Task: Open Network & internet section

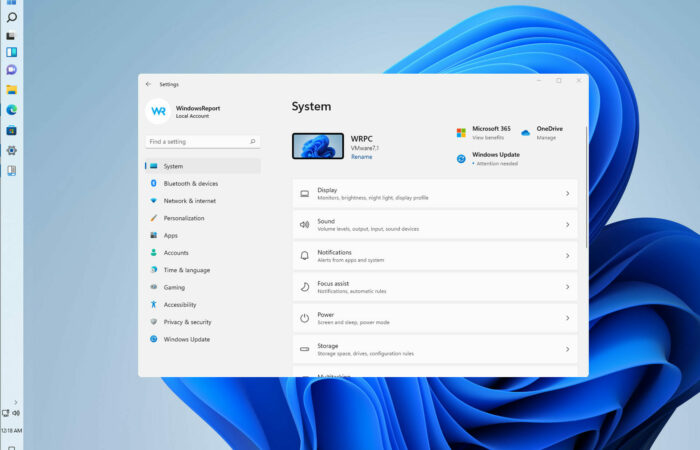Action: pyautogui.click(x=203, y=201)
